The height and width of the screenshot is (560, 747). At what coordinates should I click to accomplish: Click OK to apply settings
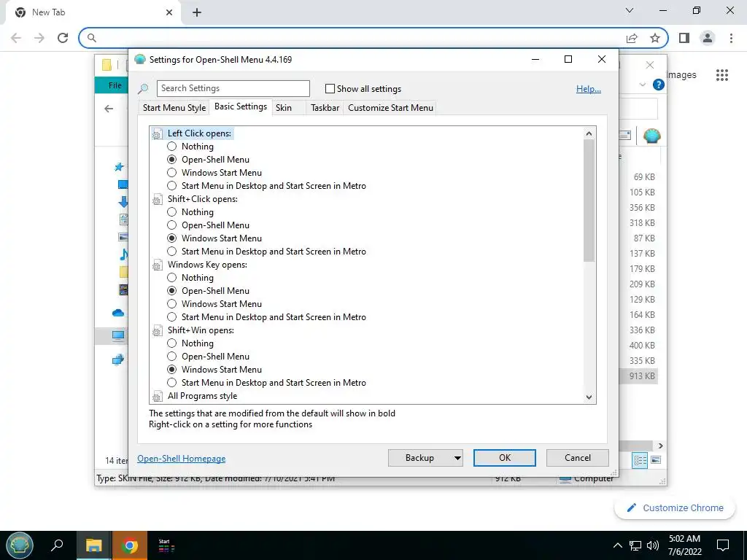[505, 458]
